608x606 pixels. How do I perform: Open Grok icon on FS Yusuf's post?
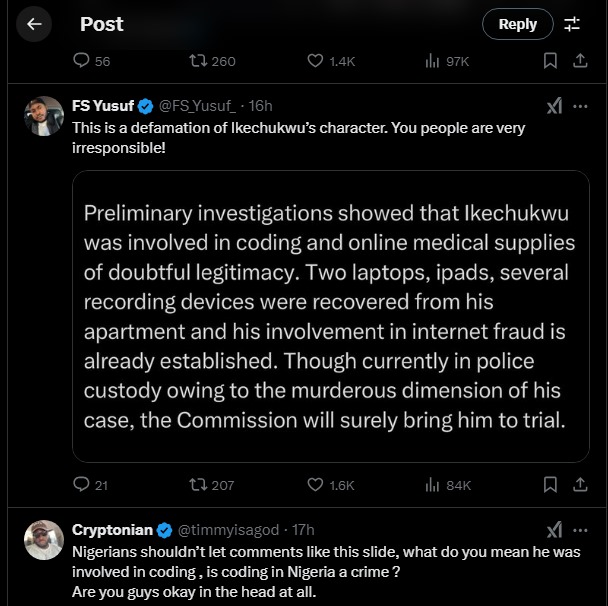[553, 106]
